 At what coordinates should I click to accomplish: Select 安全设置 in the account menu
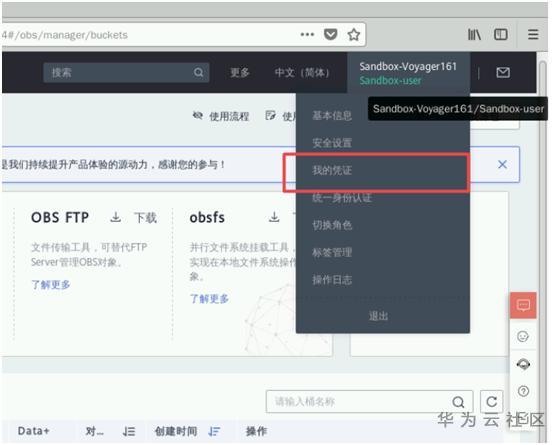point(332,143)
